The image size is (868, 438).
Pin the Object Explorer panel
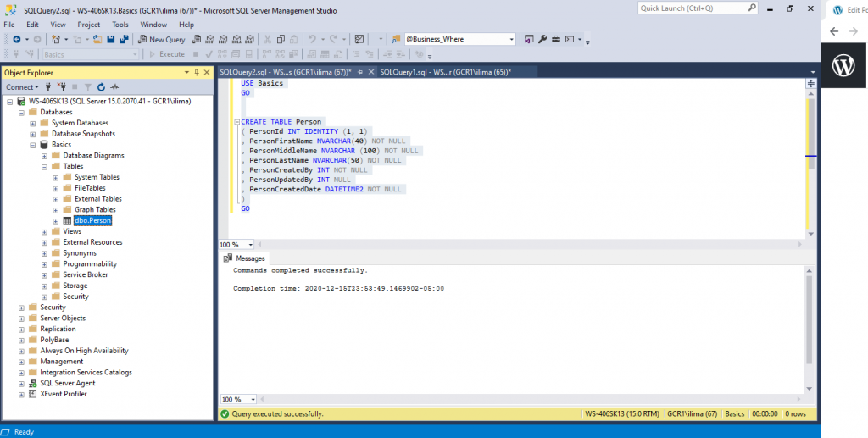point(198,73)
